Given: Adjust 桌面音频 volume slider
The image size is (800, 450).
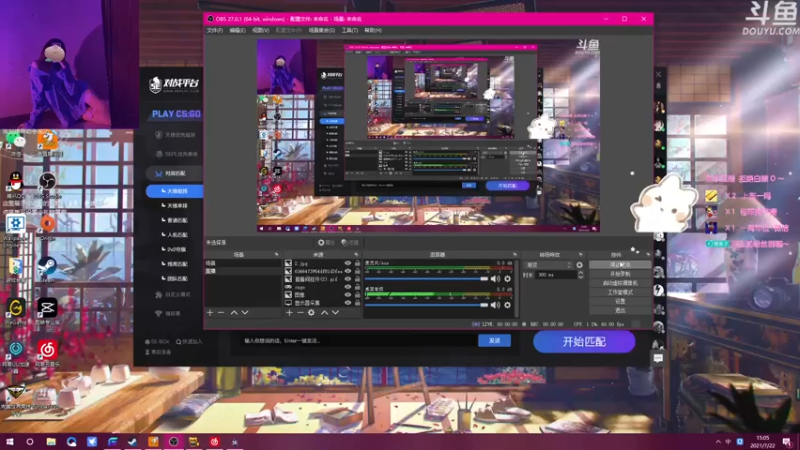Looking at the screenshot, I should point(427,305).
